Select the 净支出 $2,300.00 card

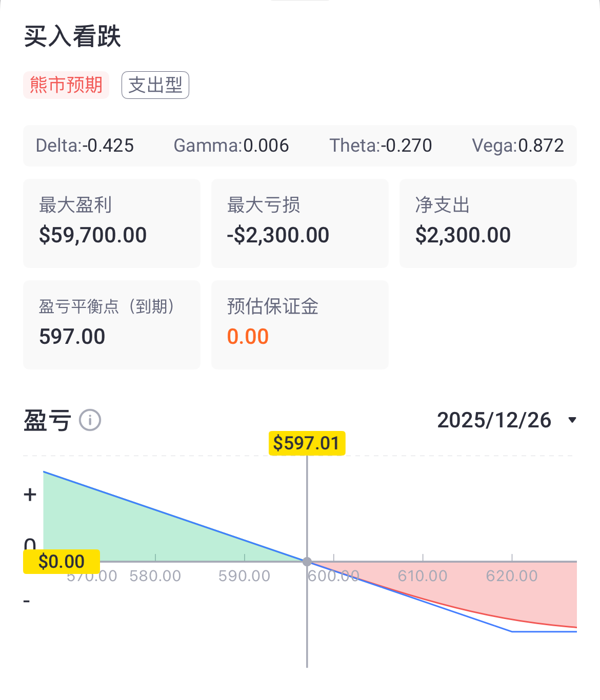(488, 223)
